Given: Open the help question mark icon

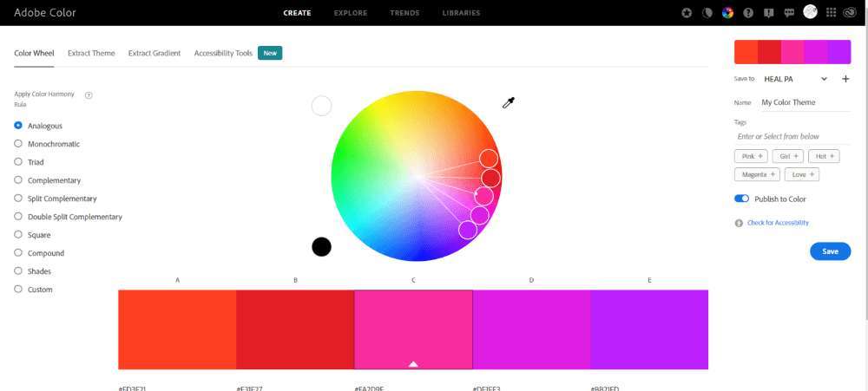Looking at the screenshot, I should (748, 13).
